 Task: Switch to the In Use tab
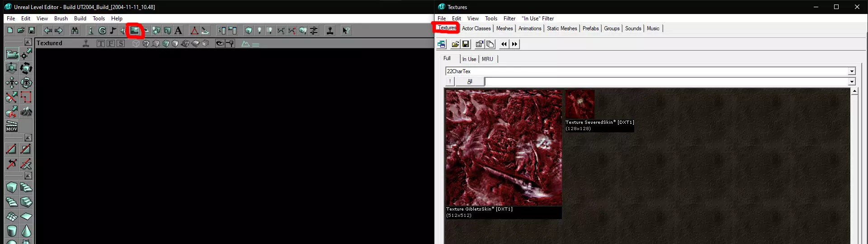(469, 59)
